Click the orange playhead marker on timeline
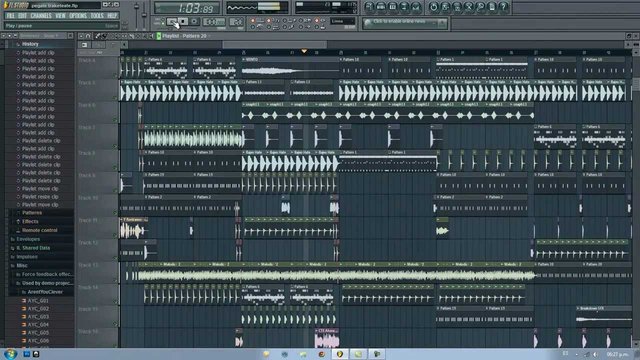 point(304,51)
